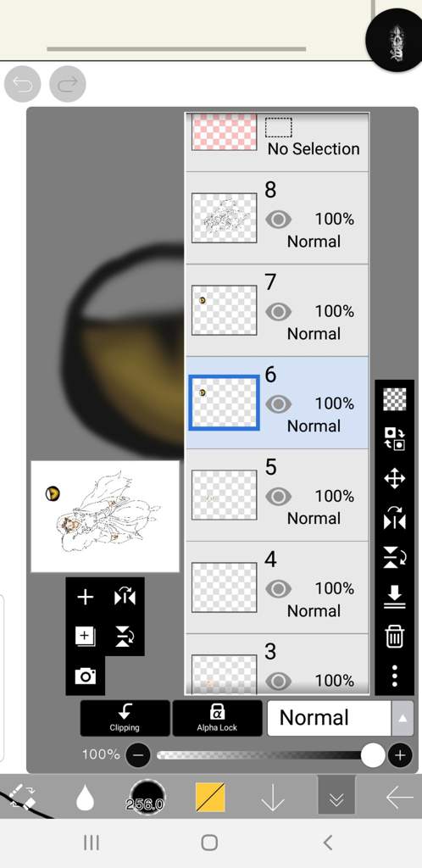Open the Normal blending mode field

pos(330,718)
